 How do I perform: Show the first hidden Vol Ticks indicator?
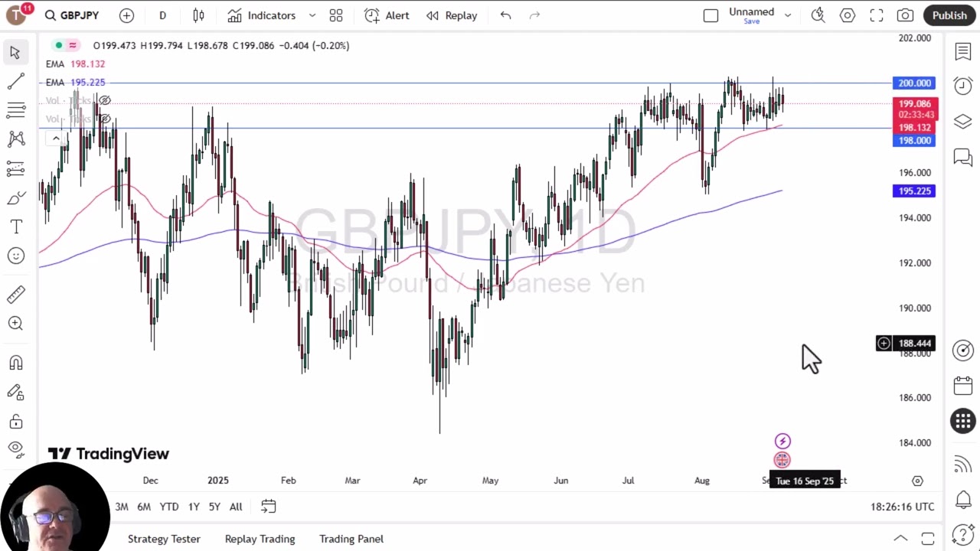pos(105,100)
